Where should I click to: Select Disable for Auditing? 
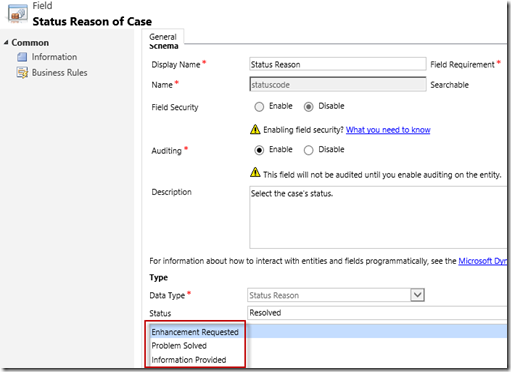click(308, 150)
